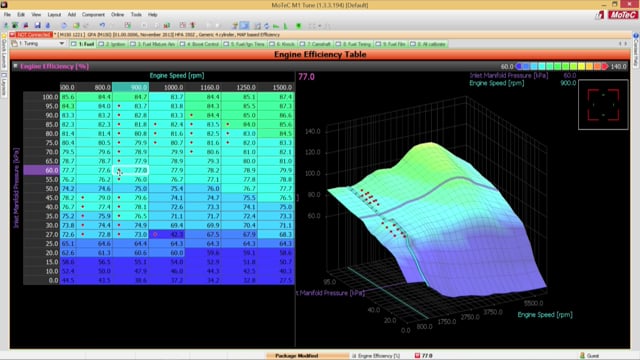Viewport: 640px width, 360px height.
Task: Select the 900.0 rpm column header
Action: (131, 87)
